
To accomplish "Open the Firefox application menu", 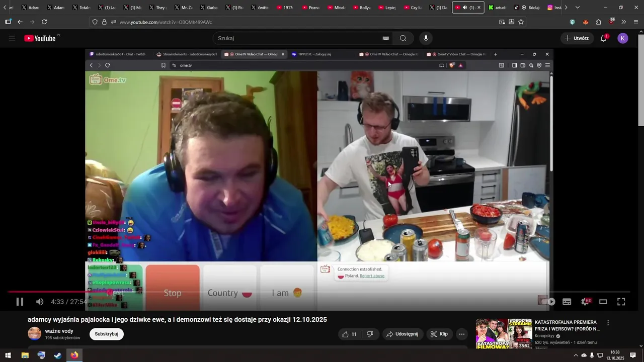I will 636,22.
